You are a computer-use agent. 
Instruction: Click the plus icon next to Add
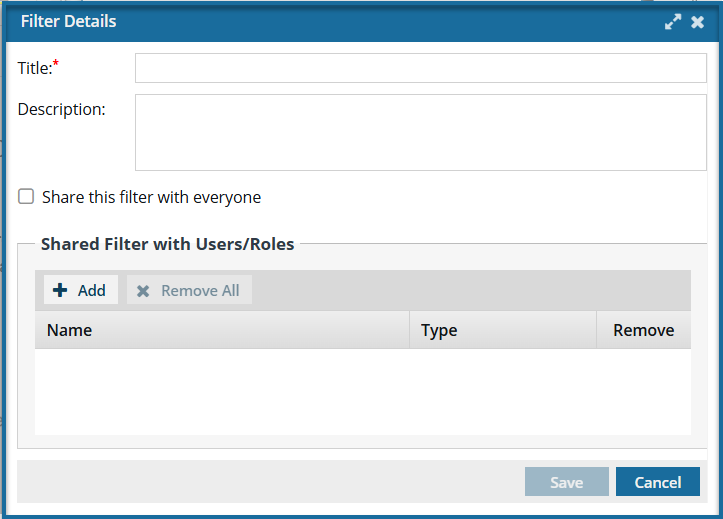[60, 290]
